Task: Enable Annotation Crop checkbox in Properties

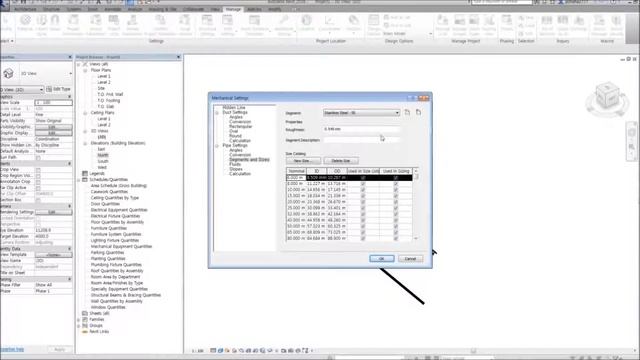Action: coord(38,182)
